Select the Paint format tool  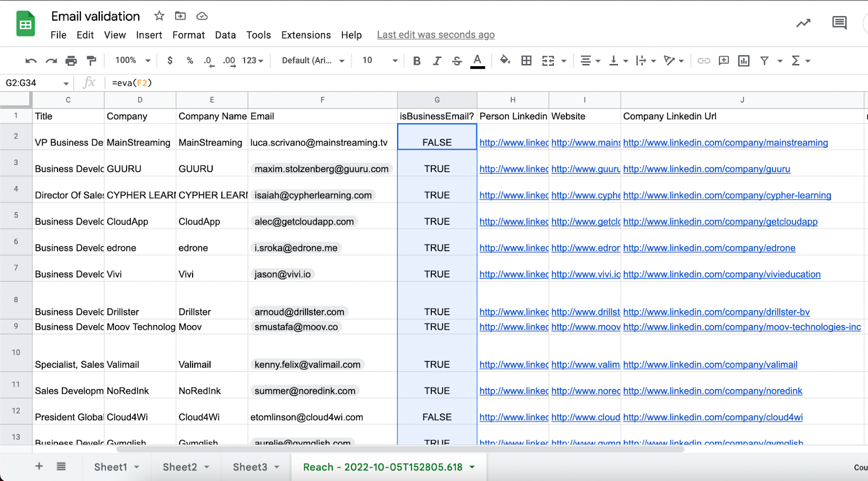pos(91,61)
